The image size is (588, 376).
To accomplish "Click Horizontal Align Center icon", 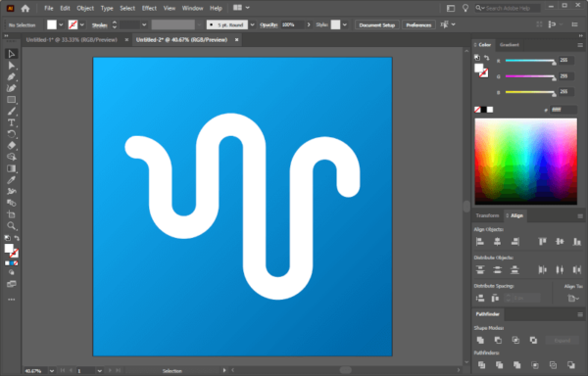I will [497, 242].
